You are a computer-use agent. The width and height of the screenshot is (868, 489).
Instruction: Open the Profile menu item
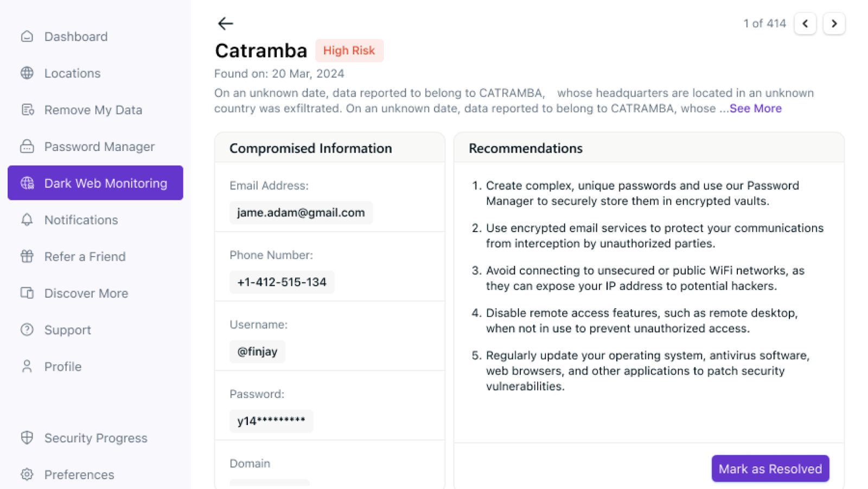pos(62,366)
